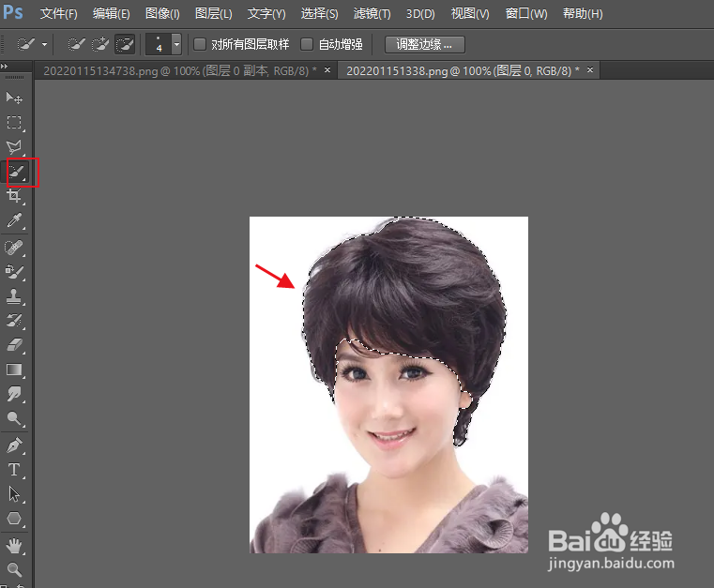Open the 3D(D) menu

420,14
